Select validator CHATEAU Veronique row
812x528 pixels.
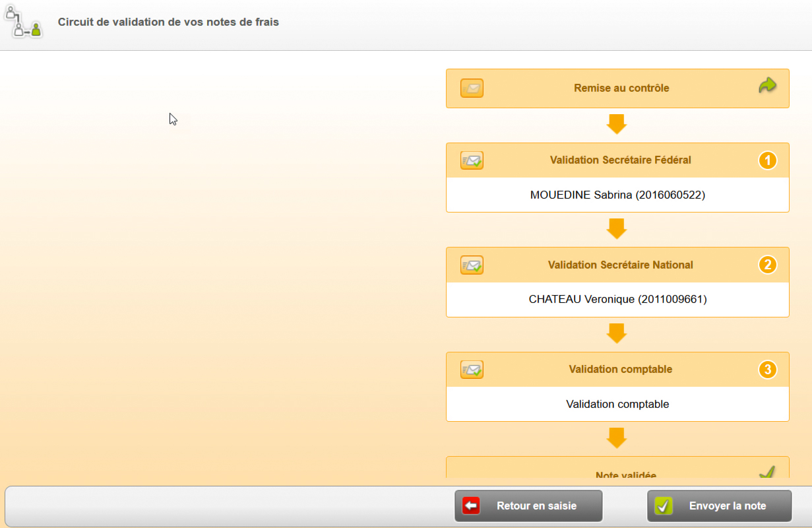[x=617, y=300]
